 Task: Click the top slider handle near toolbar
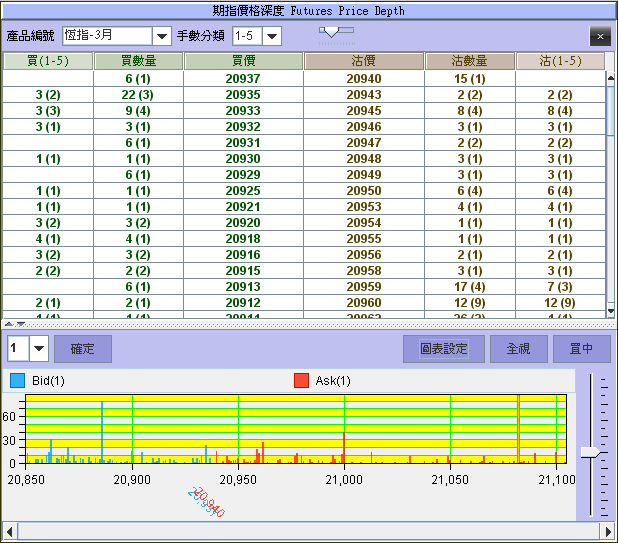point(335,31)
